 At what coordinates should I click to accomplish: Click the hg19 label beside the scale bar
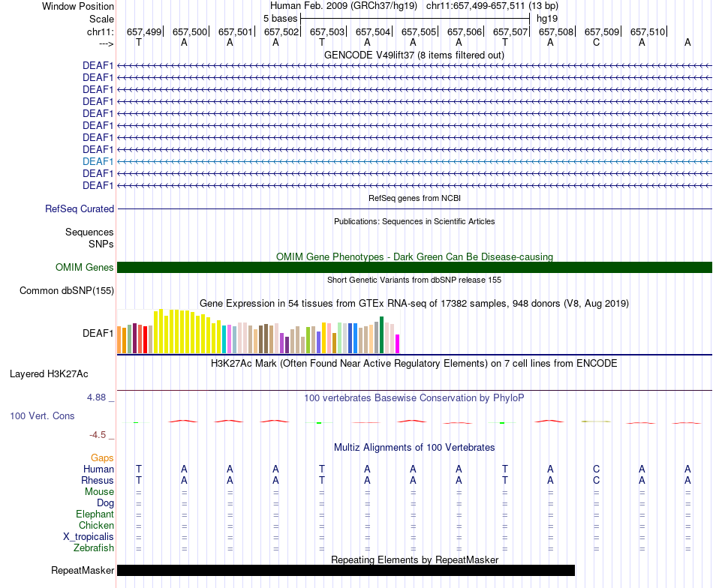click(547, 19)
